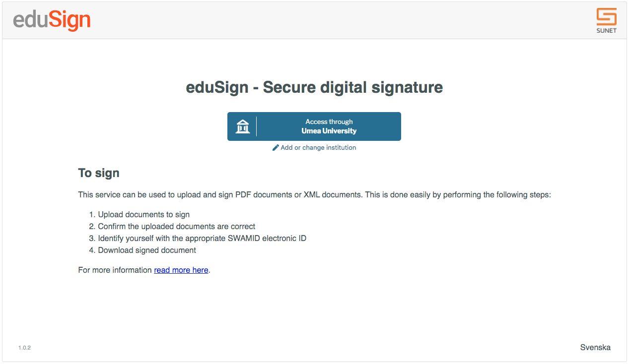Image resolution: width=629 pixels, height=364 pixels.
Task: Click the service description paragraph about PDF documents
Action: click(x=314, y=195)
